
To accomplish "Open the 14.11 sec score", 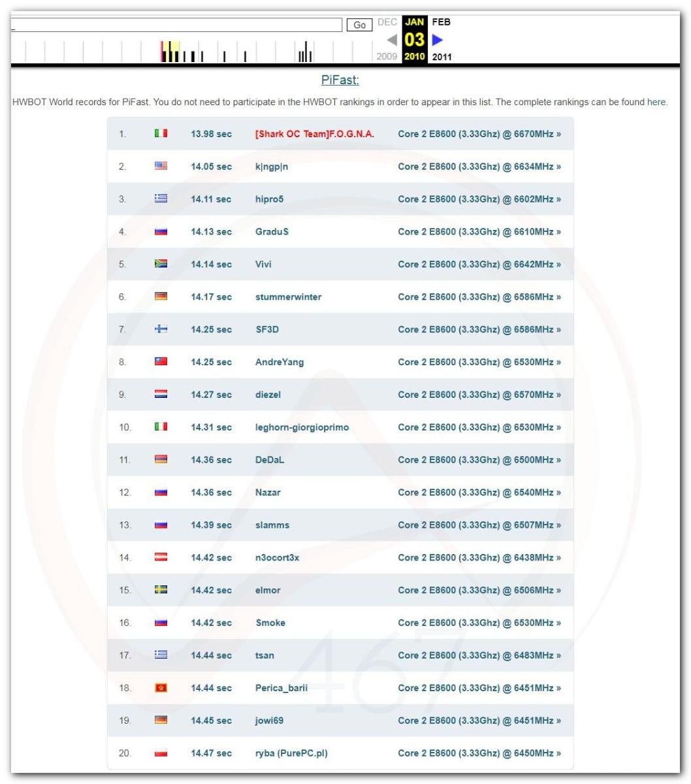I will [x=211, y=199].
